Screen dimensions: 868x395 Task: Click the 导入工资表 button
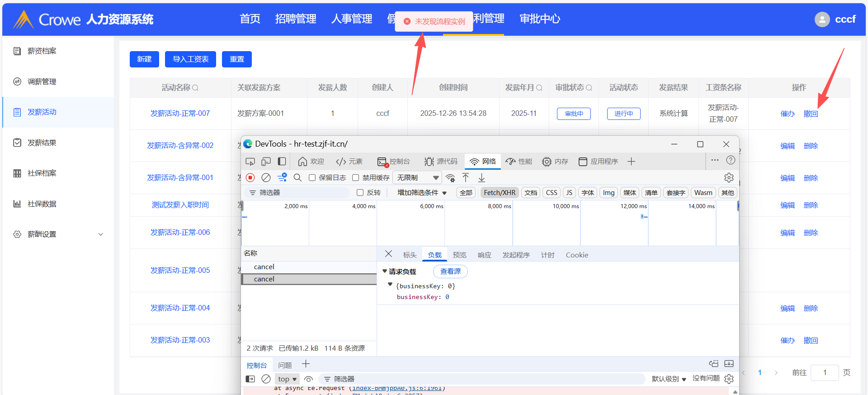(190, 59)
